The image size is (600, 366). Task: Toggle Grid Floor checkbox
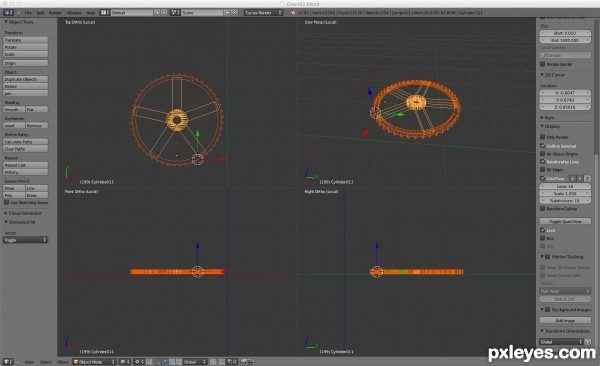(543, 178)
